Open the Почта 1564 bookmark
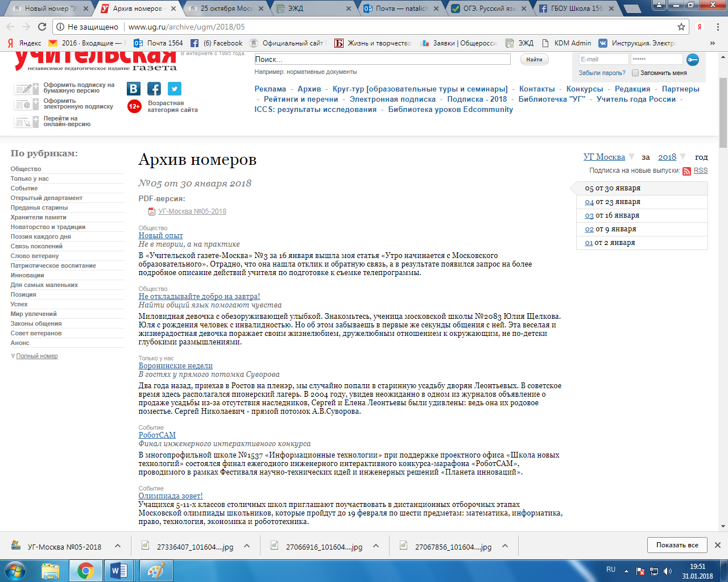728x582 pixels. click(x=158, y=43)
